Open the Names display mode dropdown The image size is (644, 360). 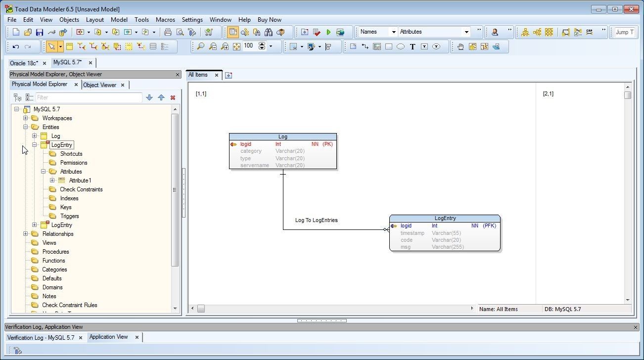394,32
